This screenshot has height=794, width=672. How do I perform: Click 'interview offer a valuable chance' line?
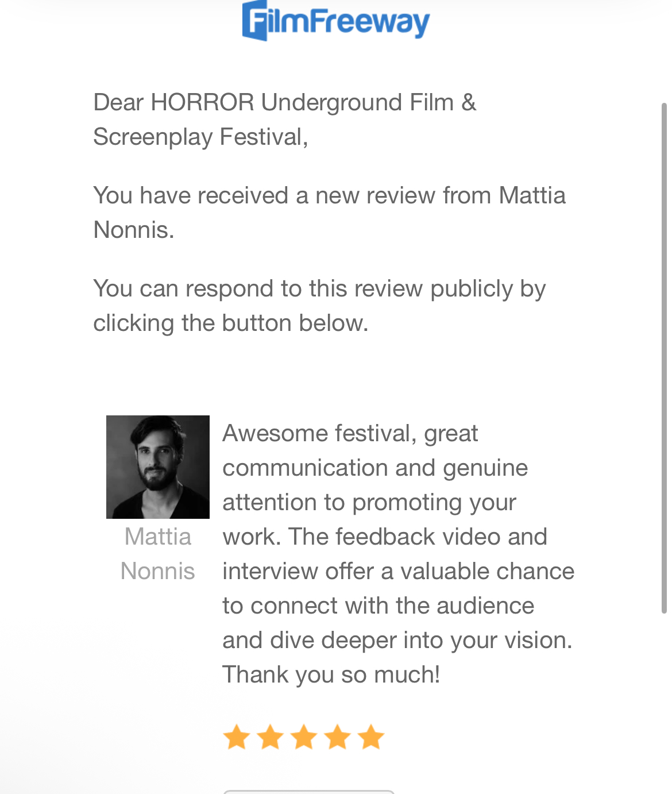(x=398, y=571)
